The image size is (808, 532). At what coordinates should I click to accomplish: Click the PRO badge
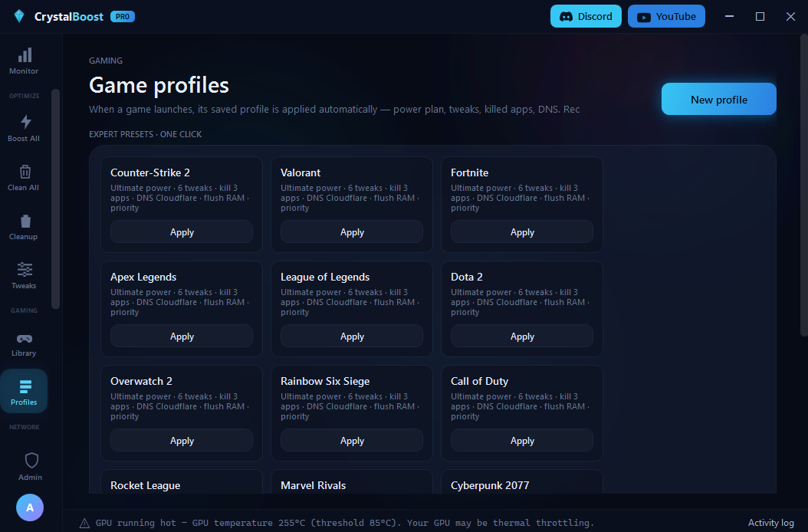(x=123, y=17)
